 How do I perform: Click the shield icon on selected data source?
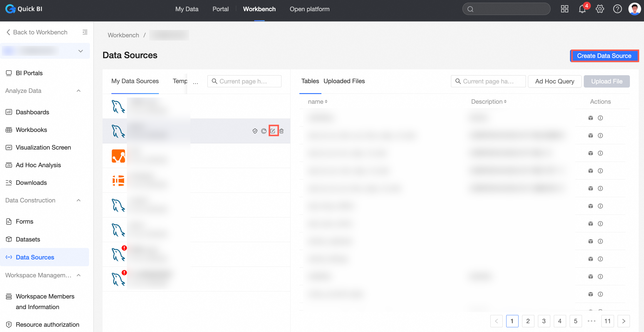(x=255, y=131)
